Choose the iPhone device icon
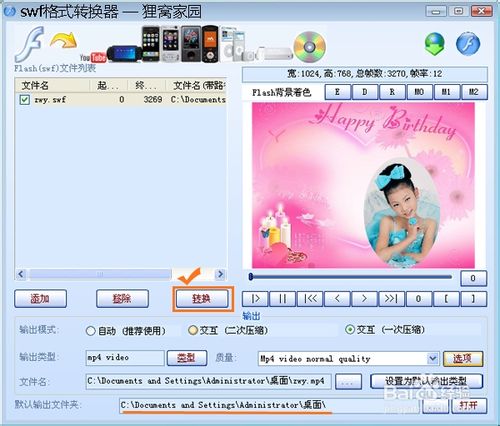 pos(151,44)
